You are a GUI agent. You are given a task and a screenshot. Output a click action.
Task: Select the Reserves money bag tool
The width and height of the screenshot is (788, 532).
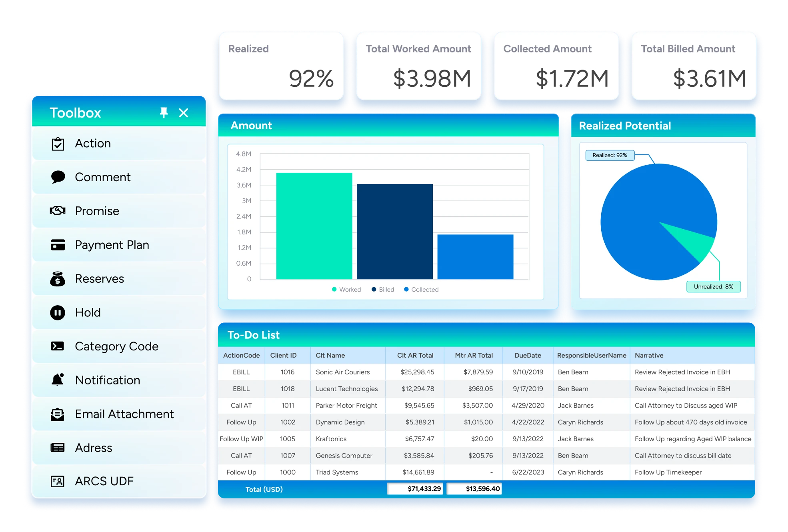100,278
